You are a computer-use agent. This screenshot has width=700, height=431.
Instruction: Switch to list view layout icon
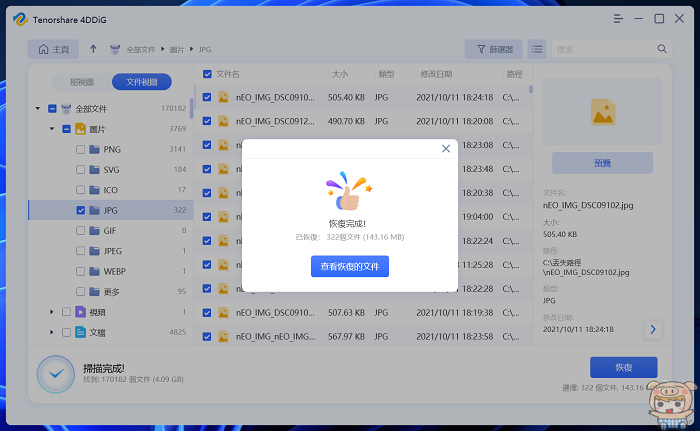537,49
